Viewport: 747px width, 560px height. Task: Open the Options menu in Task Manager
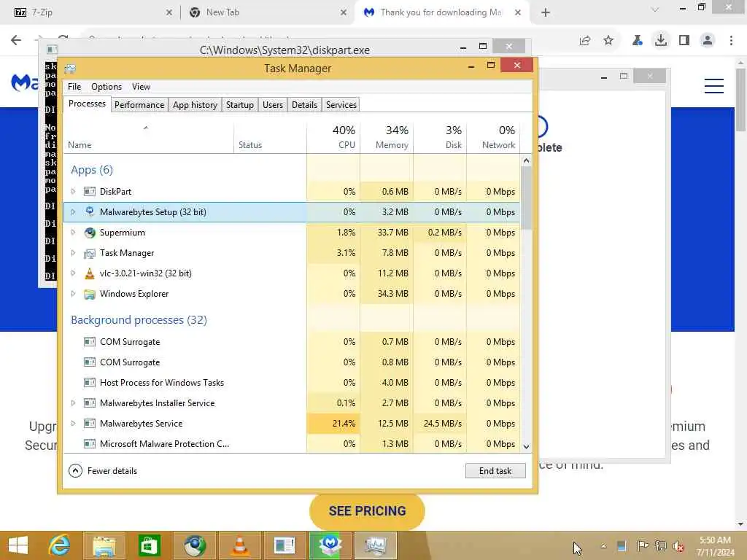pos(107,87)
